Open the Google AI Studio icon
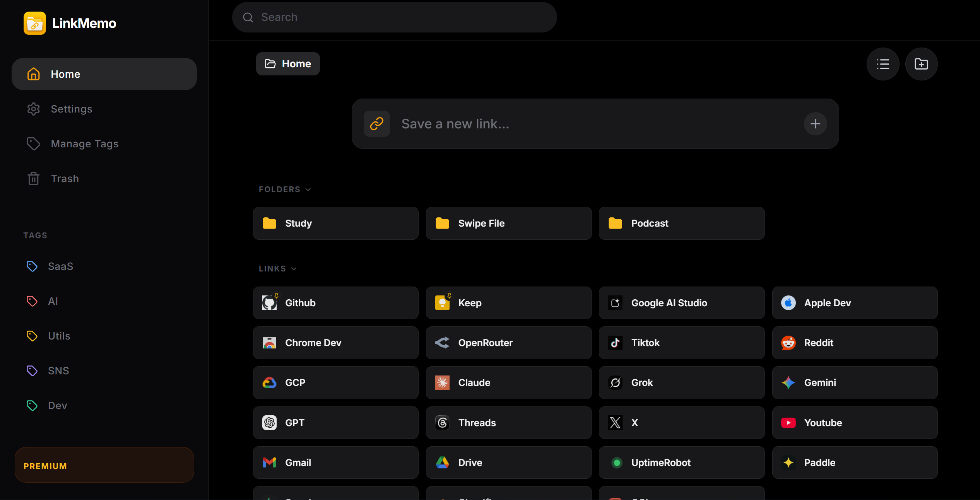The height and width of the screenshot is (500, 980). (615, 303)
